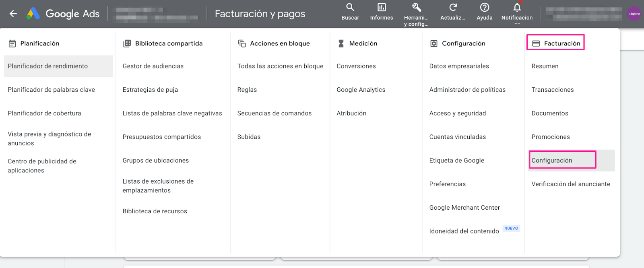Viewport: 644px width, 268px height.
Task: Click the Facturación y pagos page title
Action: pyautogui.click(x=260, y=14)
